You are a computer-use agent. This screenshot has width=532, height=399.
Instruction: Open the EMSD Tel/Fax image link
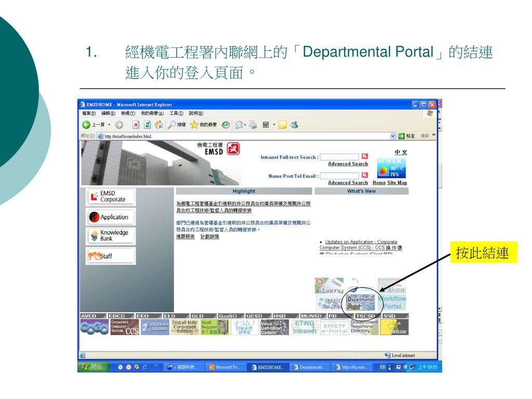330,303
